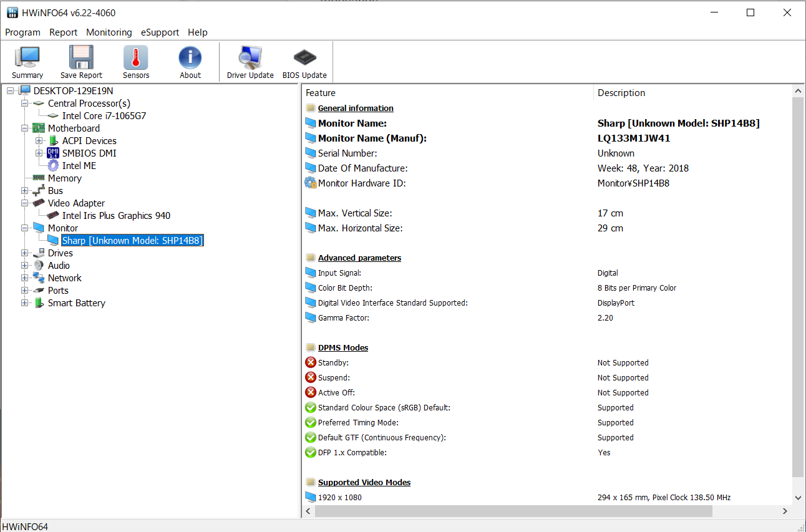806x532 pixels.
Task: Click the Video Adapter card icon
Action: pos(39,203)
